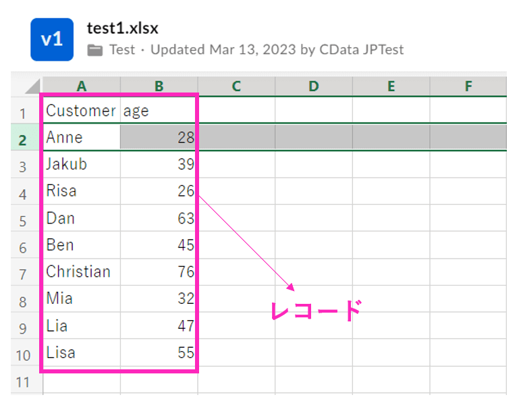Image resolution: width=521 pixels, height=420 pixels.
Task: Open the test1.xlsx file title
Action: (x=122, y=28)
